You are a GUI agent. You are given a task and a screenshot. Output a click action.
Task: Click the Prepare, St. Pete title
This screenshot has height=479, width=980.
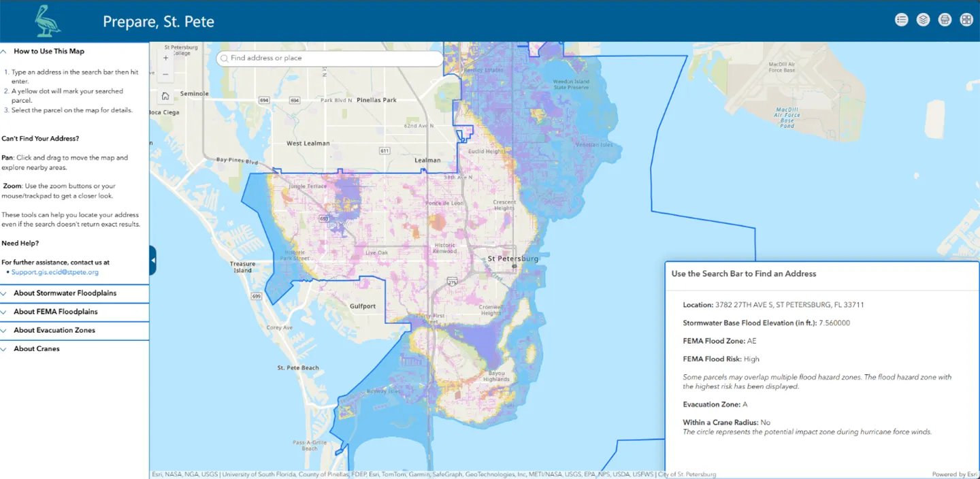(158, 21)
